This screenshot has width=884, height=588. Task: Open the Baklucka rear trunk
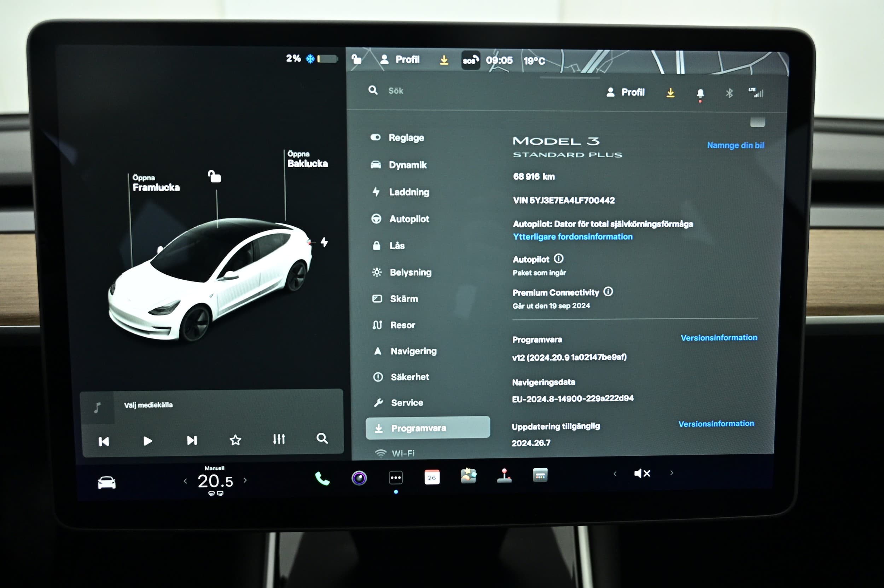308,159
